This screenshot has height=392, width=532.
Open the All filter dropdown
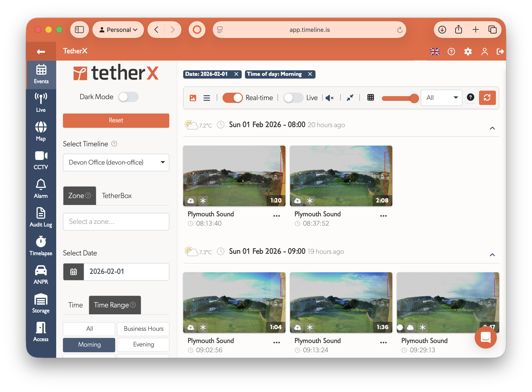441,98
